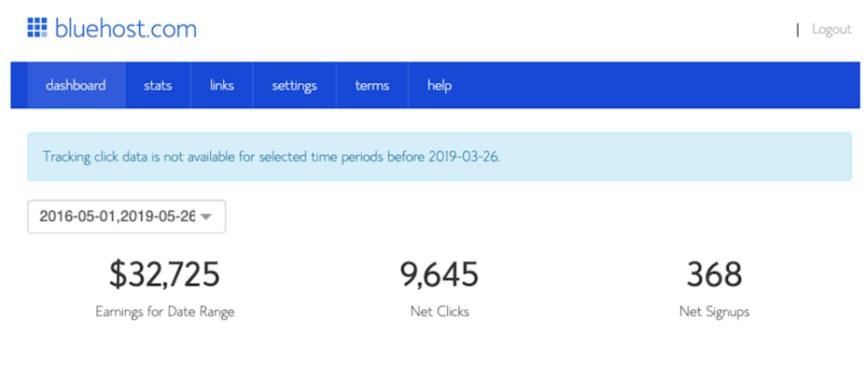The width and height of the screenshot is (868, 377).
Task: Click the 368 signups number
Action: point(714,274)
